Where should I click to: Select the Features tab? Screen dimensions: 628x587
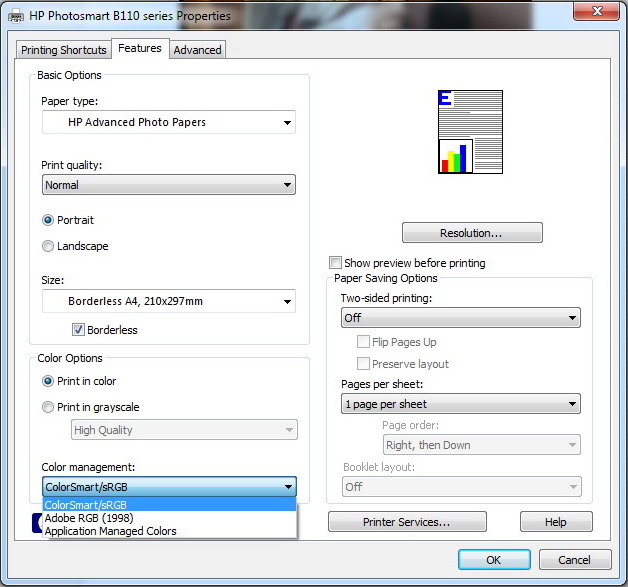pos(140,48)
